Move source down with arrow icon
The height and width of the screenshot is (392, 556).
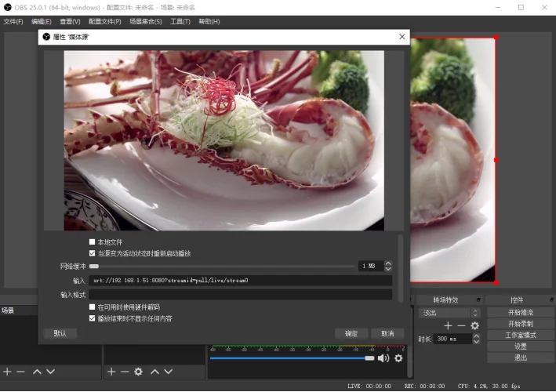(169, 372)
